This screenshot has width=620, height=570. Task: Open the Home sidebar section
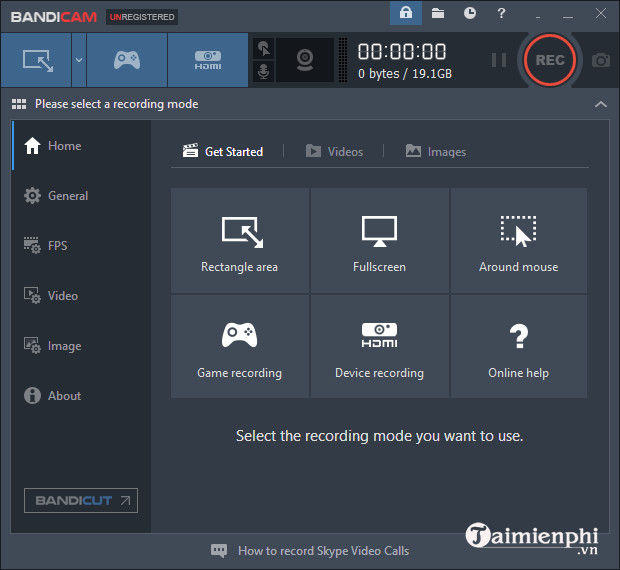click(81, 146)
